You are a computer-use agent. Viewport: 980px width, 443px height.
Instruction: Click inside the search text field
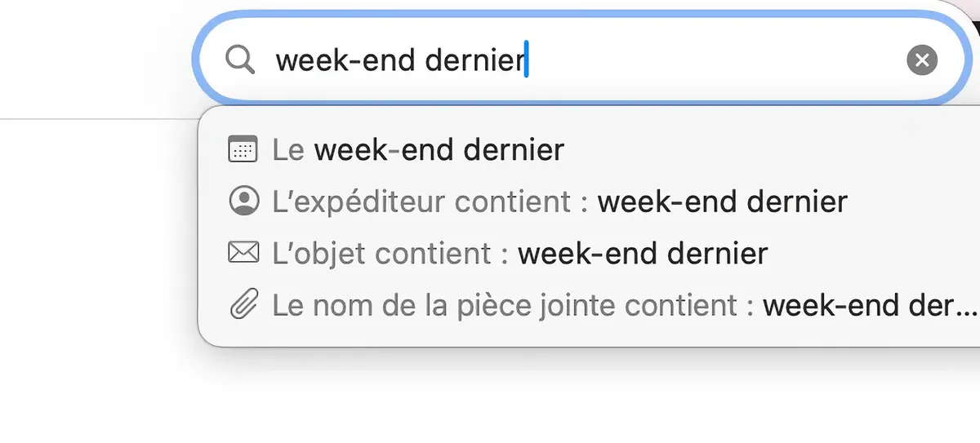pos(694,60)
